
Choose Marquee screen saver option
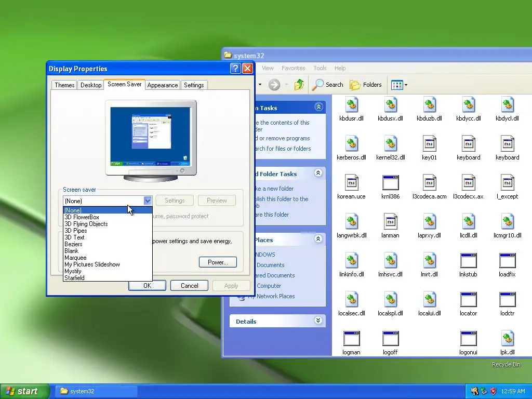(108, 258)
